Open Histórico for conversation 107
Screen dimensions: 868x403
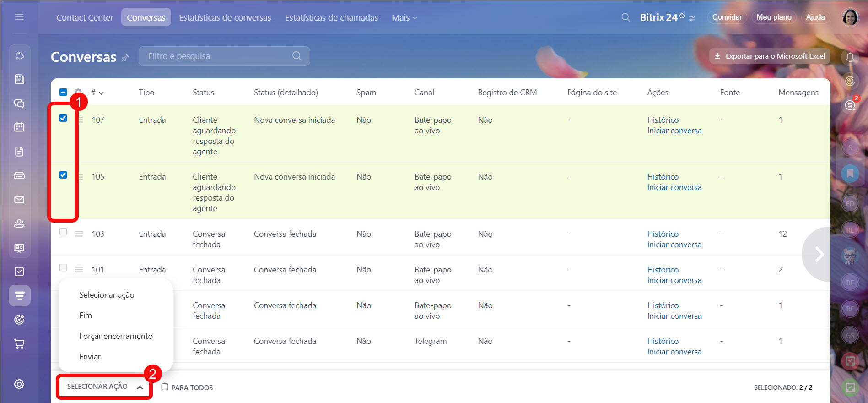[663, 120]
